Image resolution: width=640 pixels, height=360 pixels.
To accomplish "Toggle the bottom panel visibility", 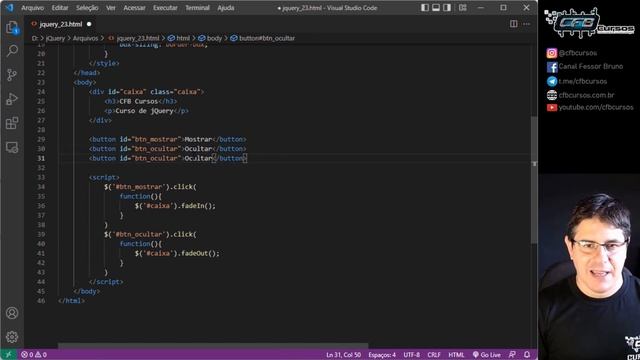I will tap(436, 8).
